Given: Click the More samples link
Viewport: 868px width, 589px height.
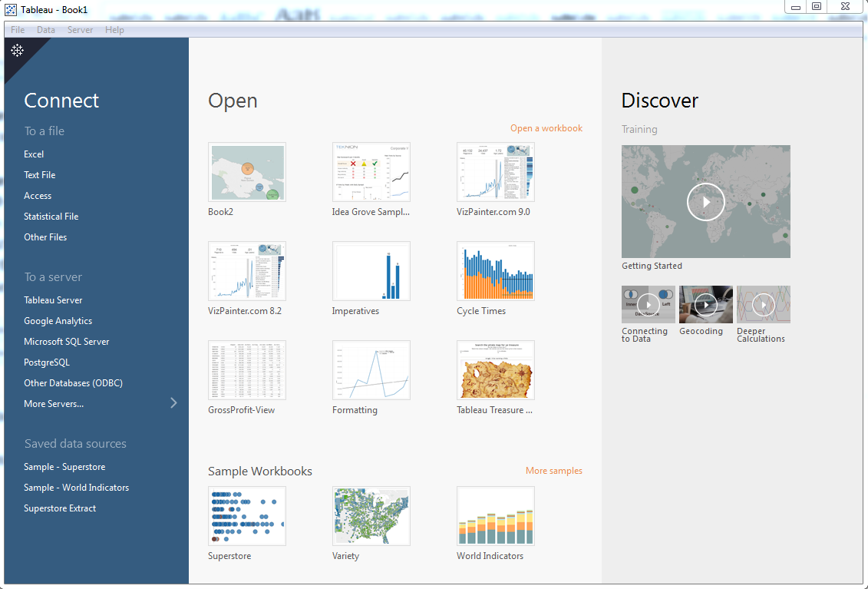Looking at the screenshot, I should point(553,471).
